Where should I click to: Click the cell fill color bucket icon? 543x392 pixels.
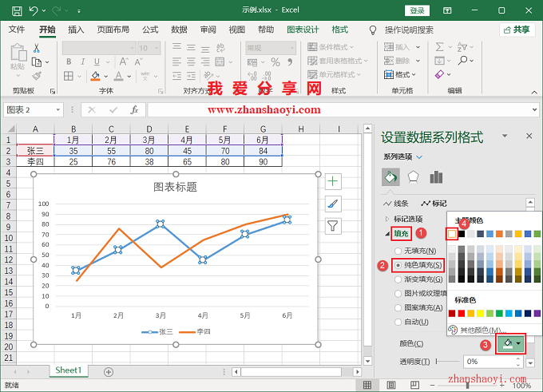point(95,76)
